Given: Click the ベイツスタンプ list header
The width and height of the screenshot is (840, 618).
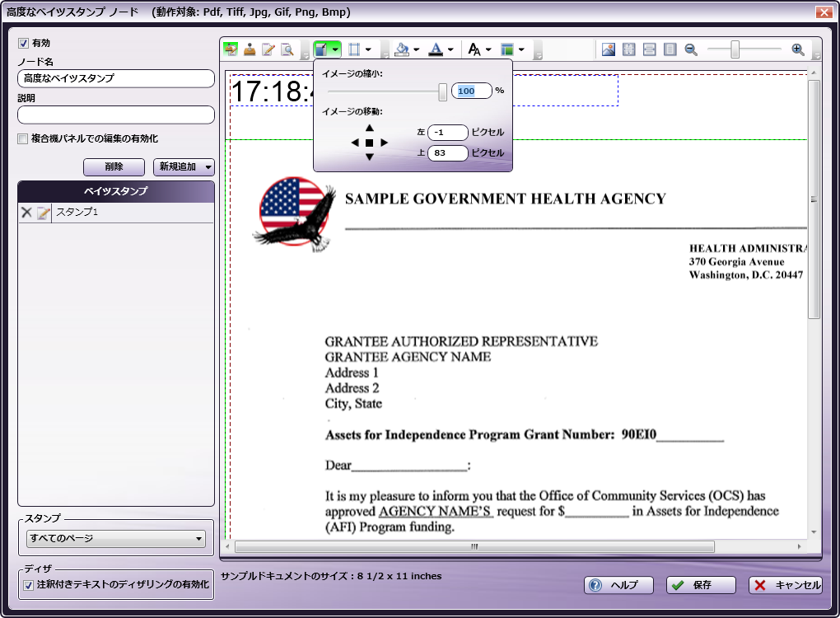Looking at the screenshot, I should click(x=116, y=191).
